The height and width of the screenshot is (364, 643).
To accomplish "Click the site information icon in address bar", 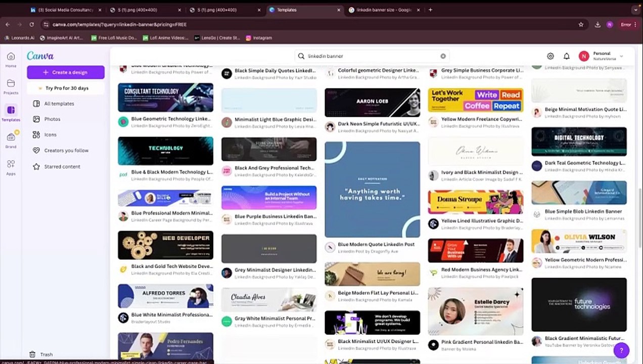I will (46, 24).
